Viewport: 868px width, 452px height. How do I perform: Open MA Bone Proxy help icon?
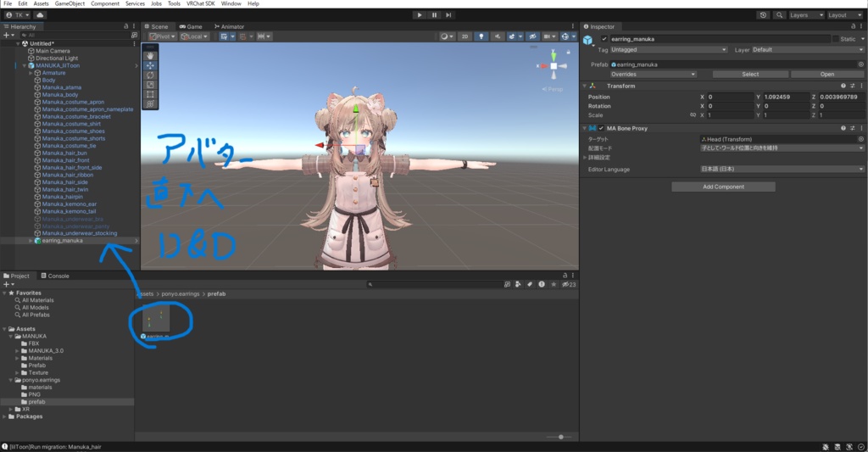[x=843, y=128]
